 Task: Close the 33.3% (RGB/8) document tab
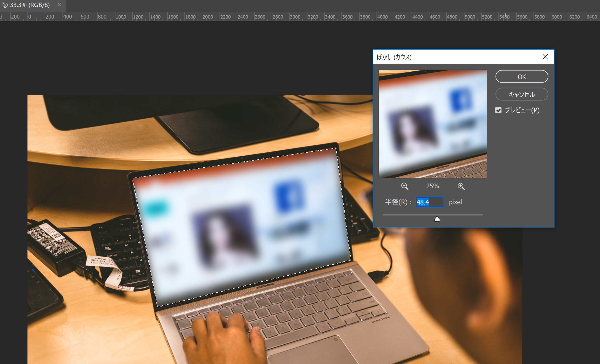tap(59, 4)
